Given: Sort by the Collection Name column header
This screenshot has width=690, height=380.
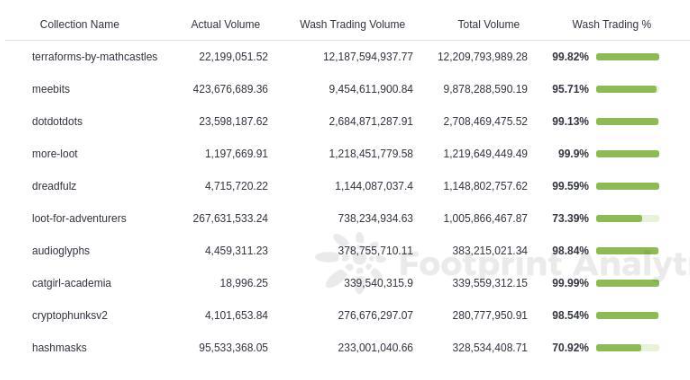Looking at the screenshot, I should pyautogui.click(x=80, y=24).
